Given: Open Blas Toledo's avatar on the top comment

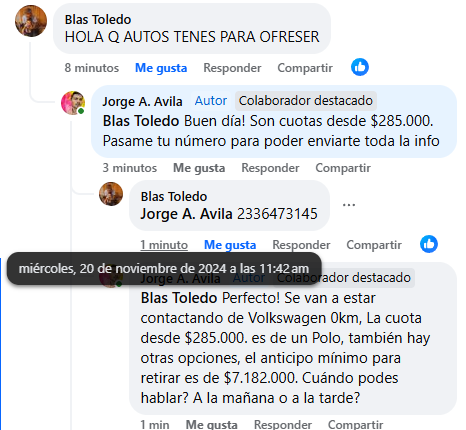Looking at the screenshot, I should point(31,21).
